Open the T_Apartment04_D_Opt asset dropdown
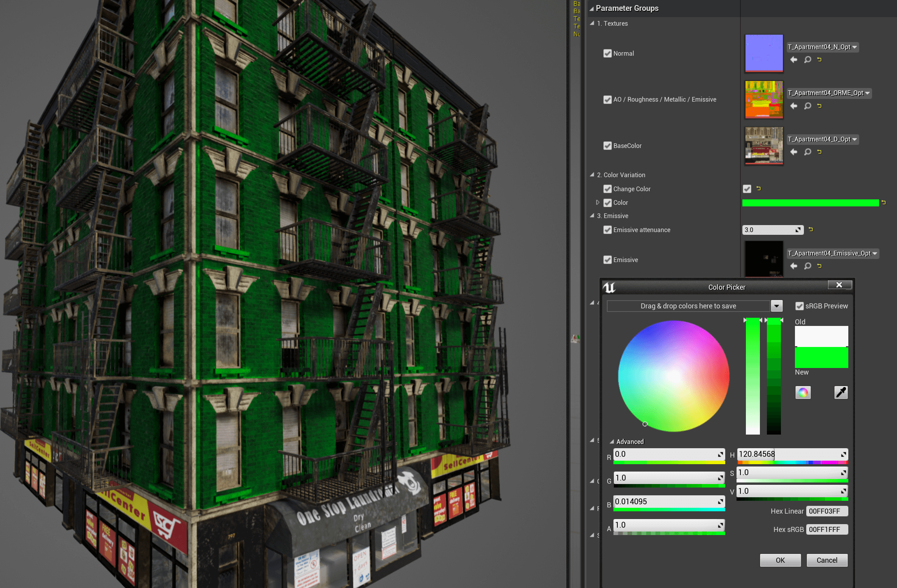The width and height of the screenshot is (897, 588). pyautogui.click(x=855, y=139)
